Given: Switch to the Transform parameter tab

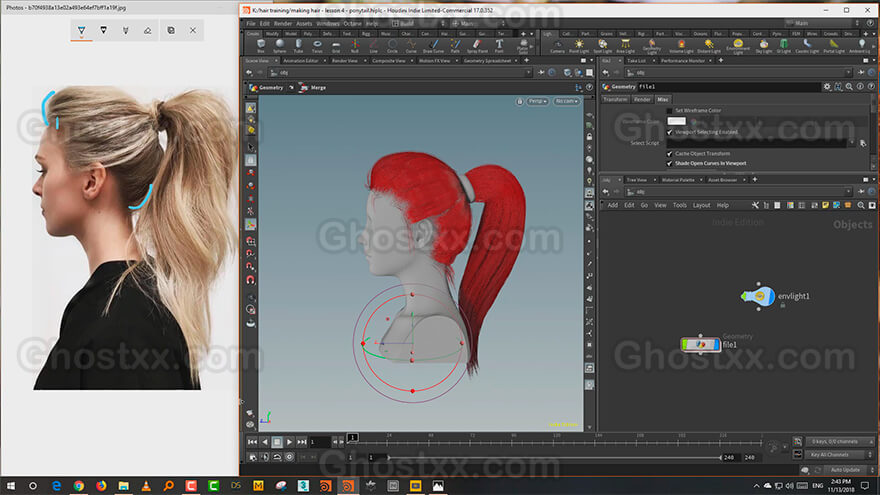Looking at the screenshot, I should click(x=615, y=99).
